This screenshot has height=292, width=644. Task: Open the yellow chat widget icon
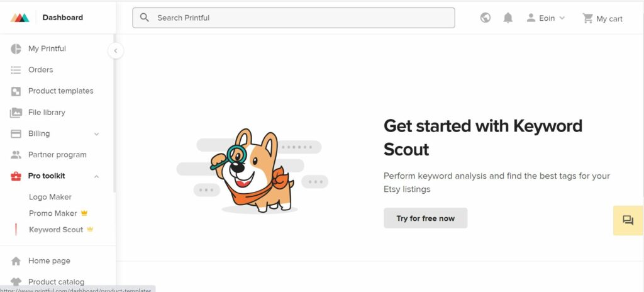point(628,220)
